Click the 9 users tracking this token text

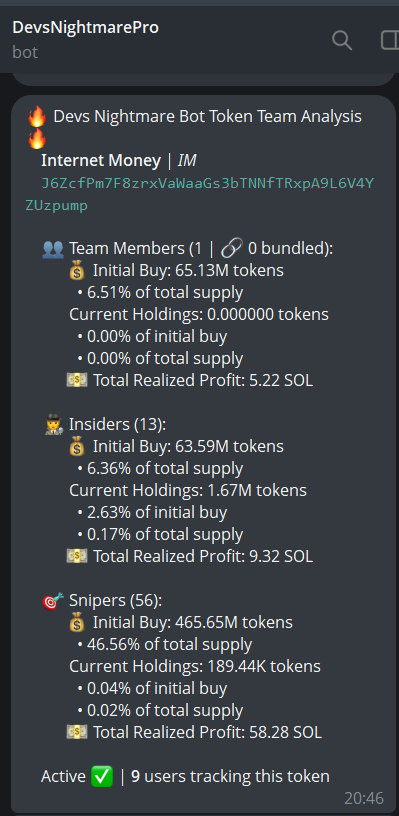point(230,777)
